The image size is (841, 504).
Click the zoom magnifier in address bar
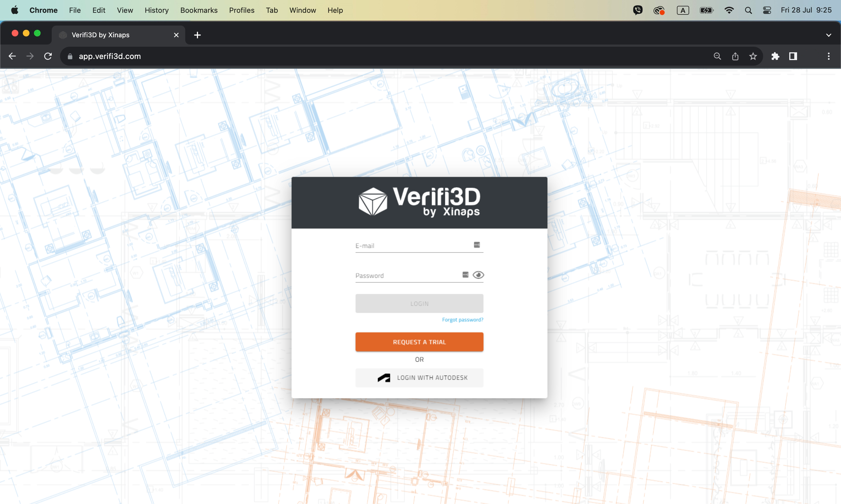(x=717, y=56)
